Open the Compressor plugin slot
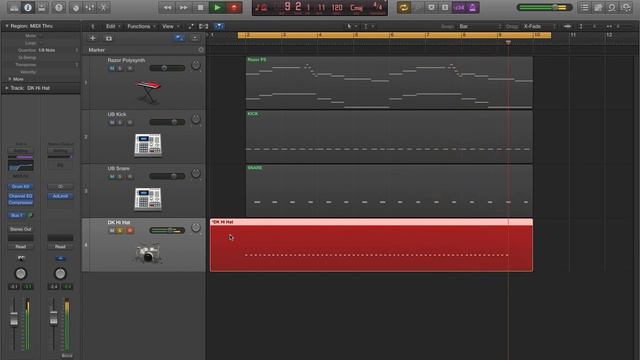 [20, 202]
